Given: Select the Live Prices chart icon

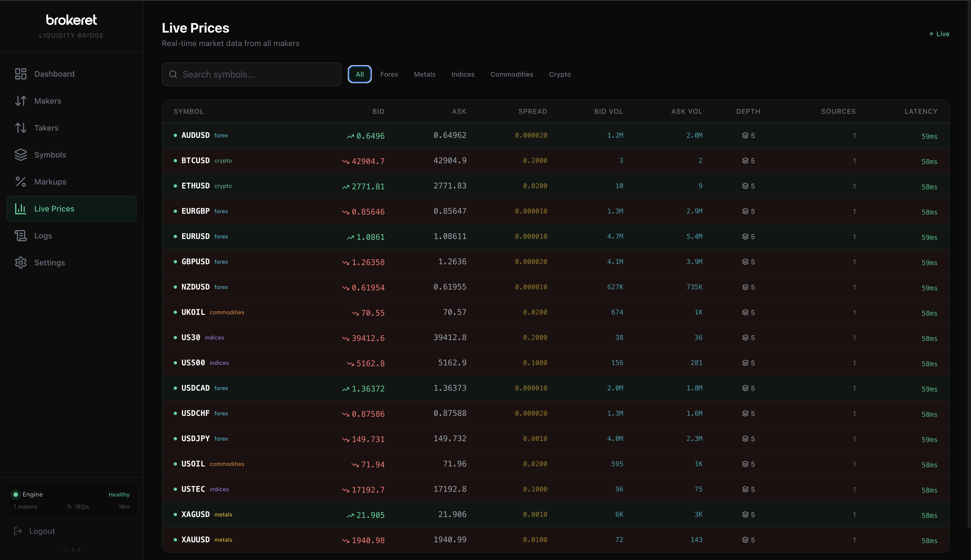Looking at the screenshot, I should [x=21, y=208].
